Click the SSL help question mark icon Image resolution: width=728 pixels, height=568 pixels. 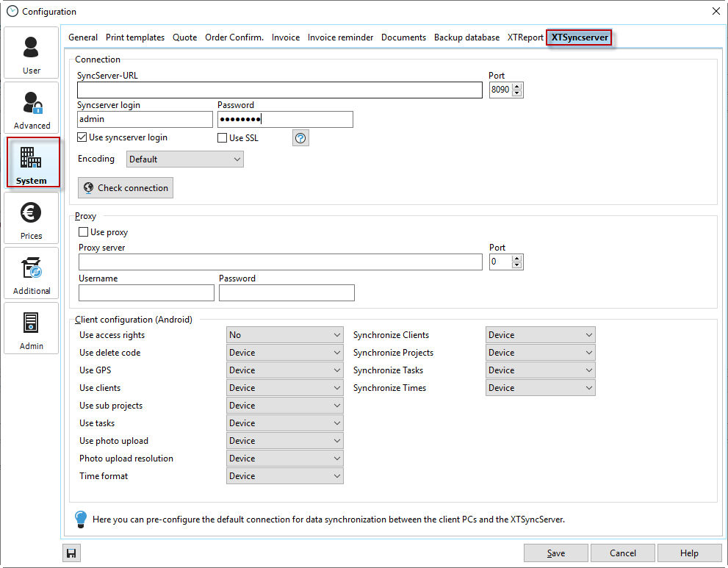coord(300,138)
